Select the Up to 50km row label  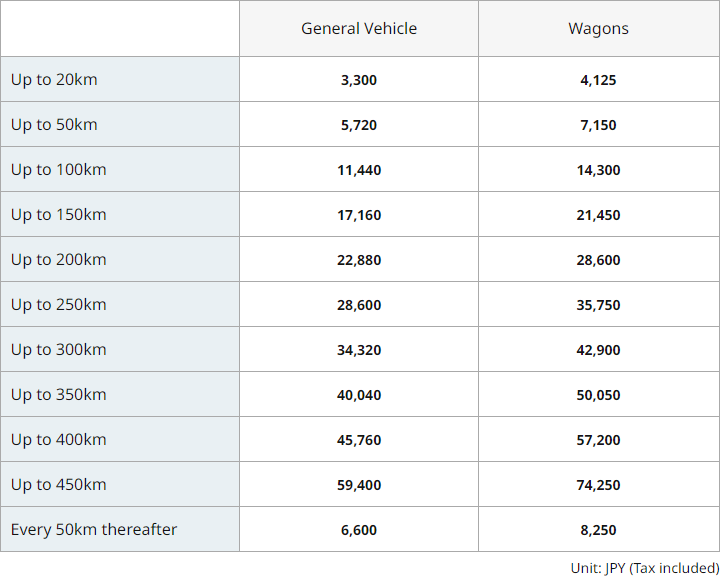pos(54,124)
